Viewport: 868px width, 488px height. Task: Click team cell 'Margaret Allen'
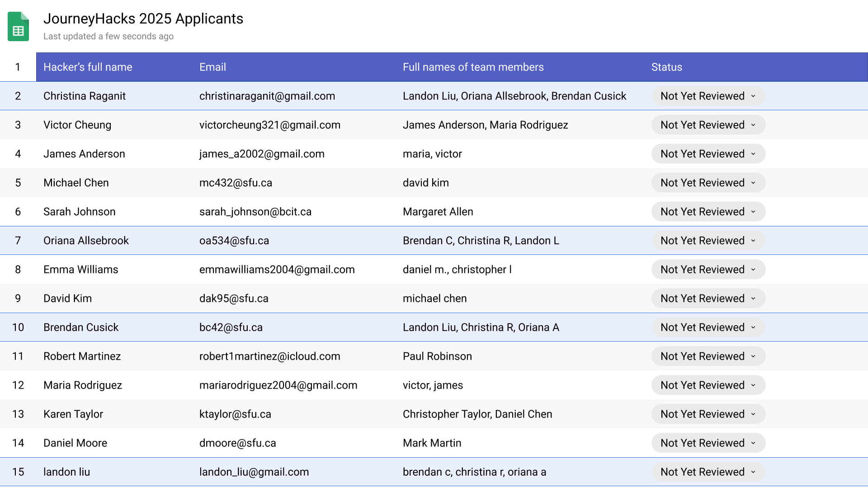point(438,211)
